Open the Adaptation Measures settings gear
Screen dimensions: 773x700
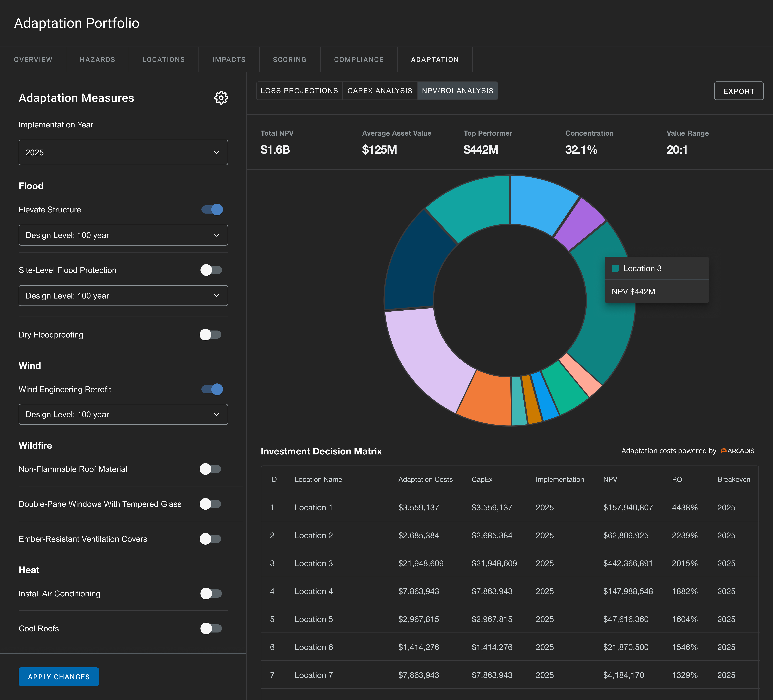[x=221, y=98]
